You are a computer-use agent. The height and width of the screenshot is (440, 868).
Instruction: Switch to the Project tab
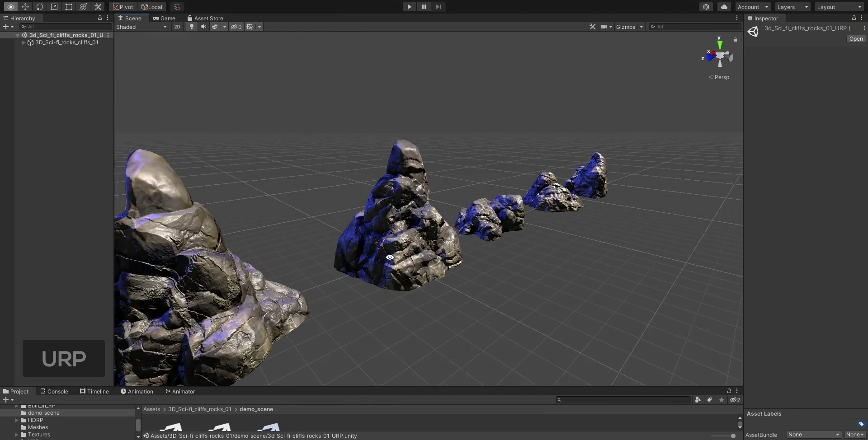click(16, 391)
